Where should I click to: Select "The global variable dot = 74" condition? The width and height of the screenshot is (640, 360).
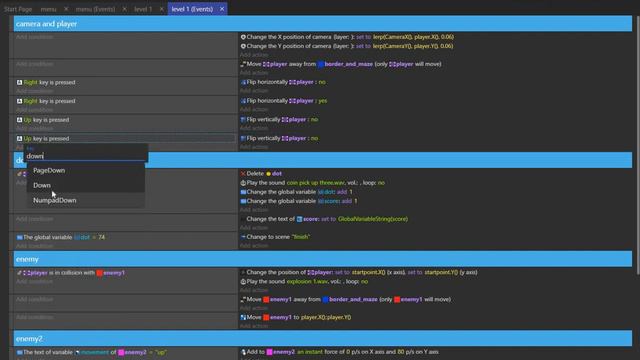(x=60, y=237)
